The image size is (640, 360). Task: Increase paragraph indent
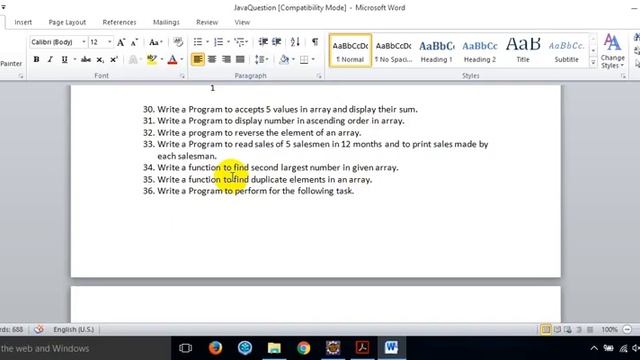point(277,42)
